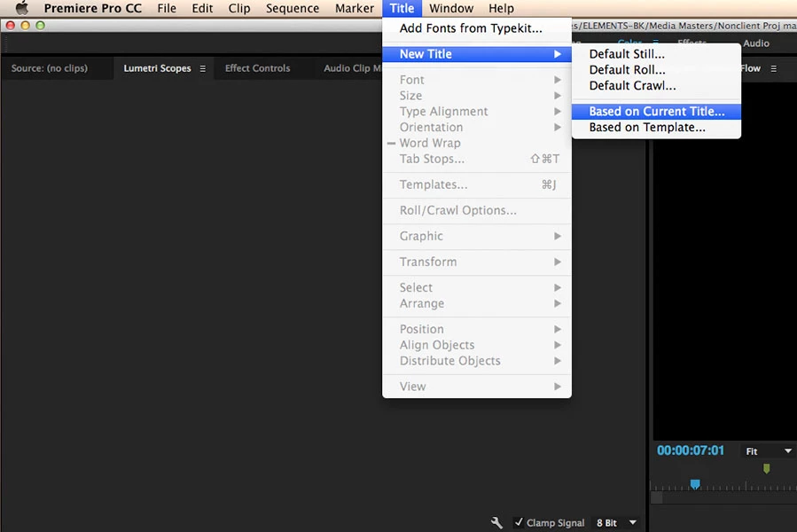Open the Clip menu
797x532 pixels.
point(239,8)
